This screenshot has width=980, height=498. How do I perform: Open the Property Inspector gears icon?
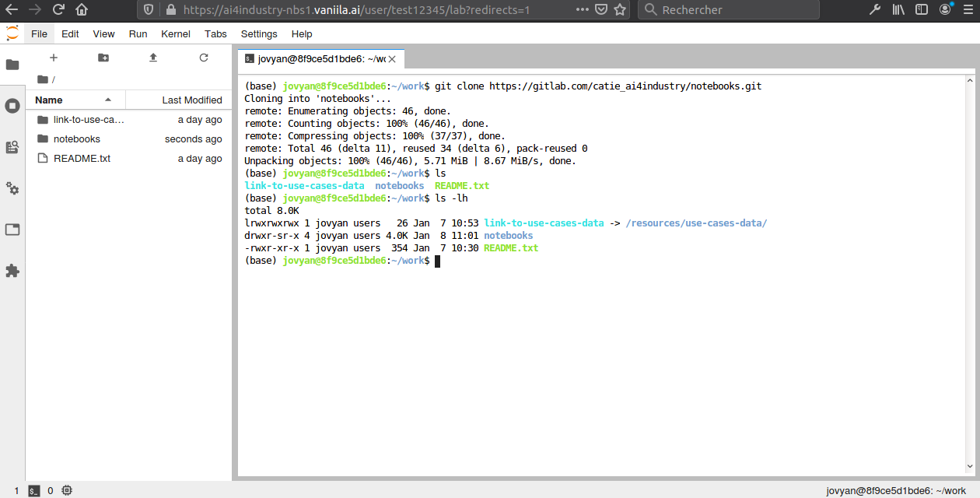point(12,188)
